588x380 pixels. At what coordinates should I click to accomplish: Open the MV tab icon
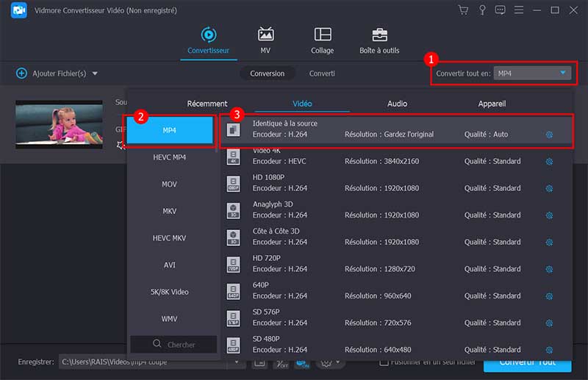pyautogui.click(x=265, y=35)
